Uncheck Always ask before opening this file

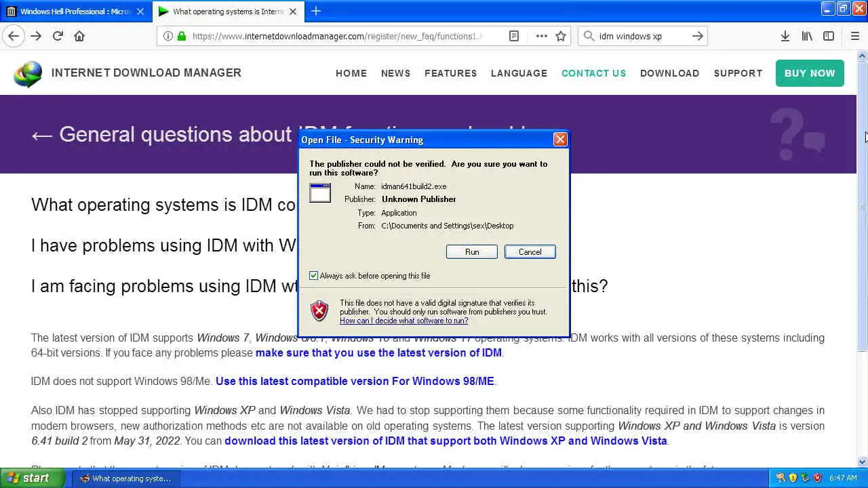[313, 275]
